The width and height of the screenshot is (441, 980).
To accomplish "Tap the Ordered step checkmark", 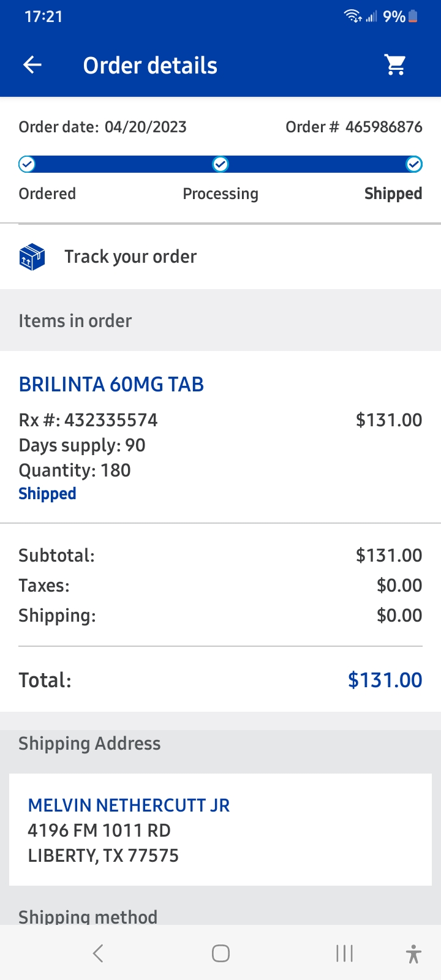I will tap(27, 164).
